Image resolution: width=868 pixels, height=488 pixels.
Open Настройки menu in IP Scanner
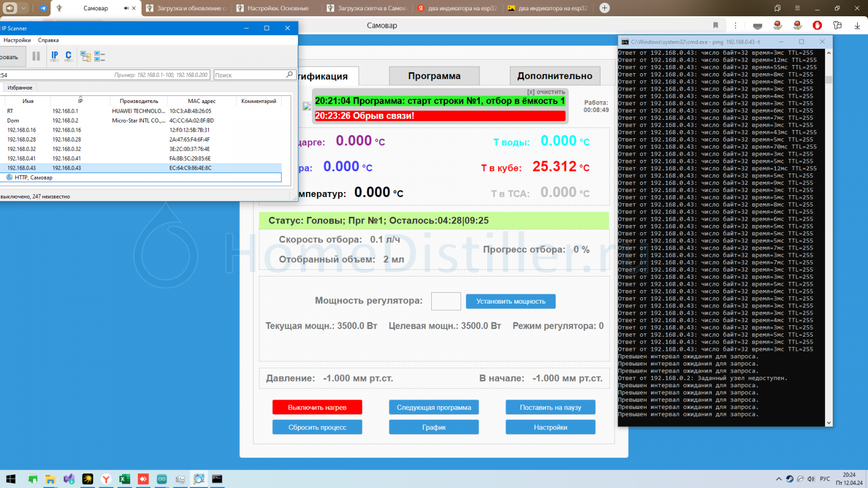(x=17, y=40)
